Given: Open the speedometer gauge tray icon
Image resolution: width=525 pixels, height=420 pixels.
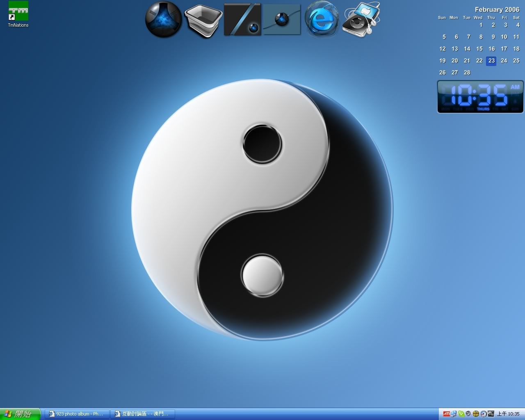Looking at the screenshot, I should 483,414.
